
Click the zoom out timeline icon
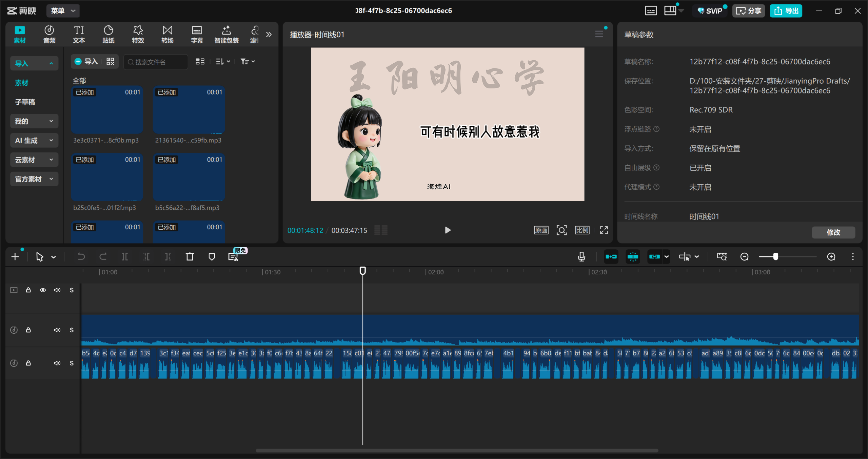(x=744, y=257)
